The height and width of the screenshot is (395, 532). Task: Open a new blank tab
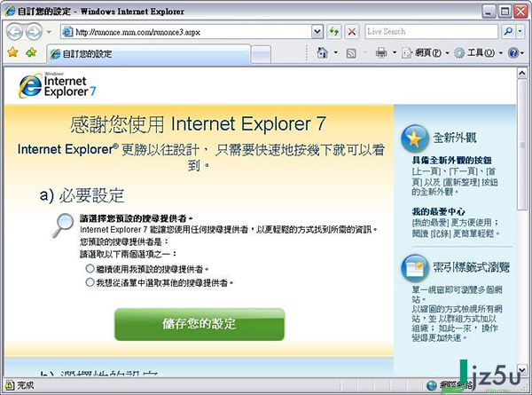(x=261, y=55)
